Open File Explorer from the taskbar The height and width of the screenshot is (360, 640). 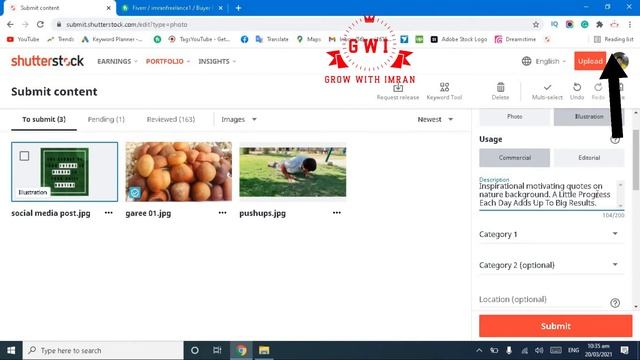(x=264, y=350)
